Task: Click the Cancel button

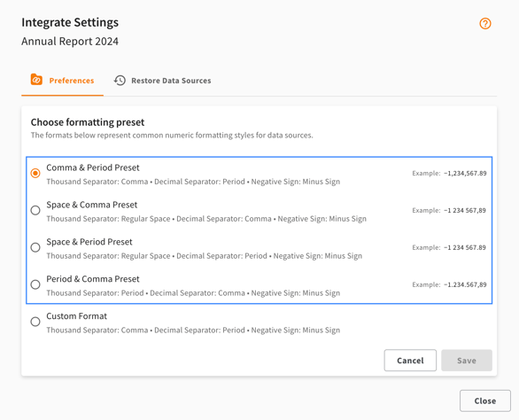Action: pos(410,361)
